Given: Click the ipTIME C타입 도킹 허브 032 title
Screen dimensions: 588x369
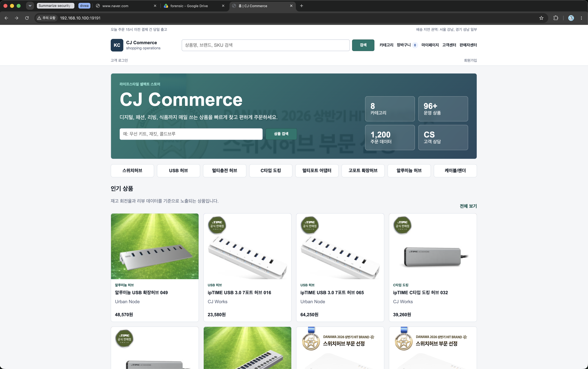Looking at the screenshot, I should point(420,293).
